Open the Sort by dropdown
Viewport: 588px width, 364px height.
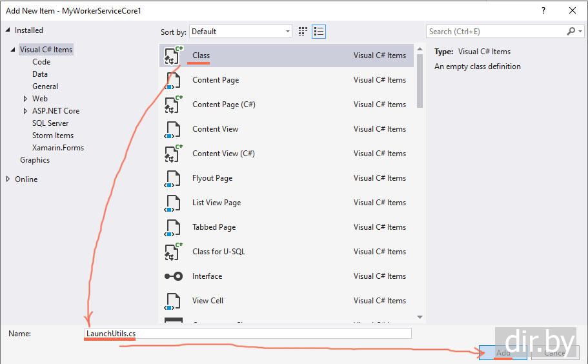pos(241,31)
